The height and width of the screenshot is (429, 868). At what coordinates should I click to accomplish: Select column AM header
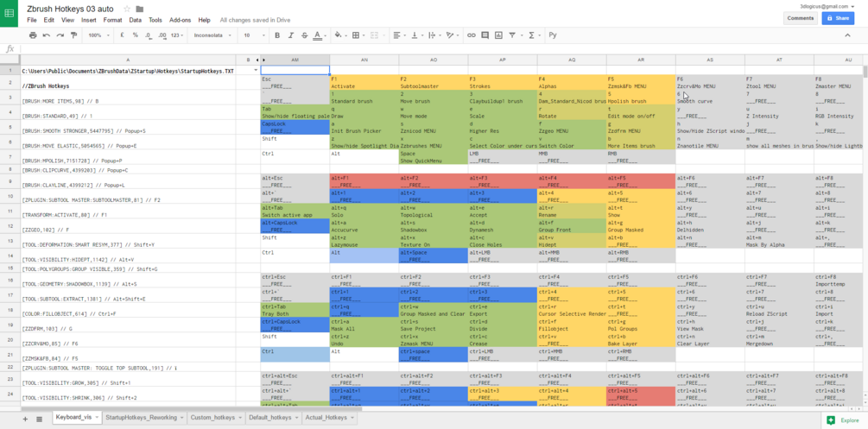295,60
